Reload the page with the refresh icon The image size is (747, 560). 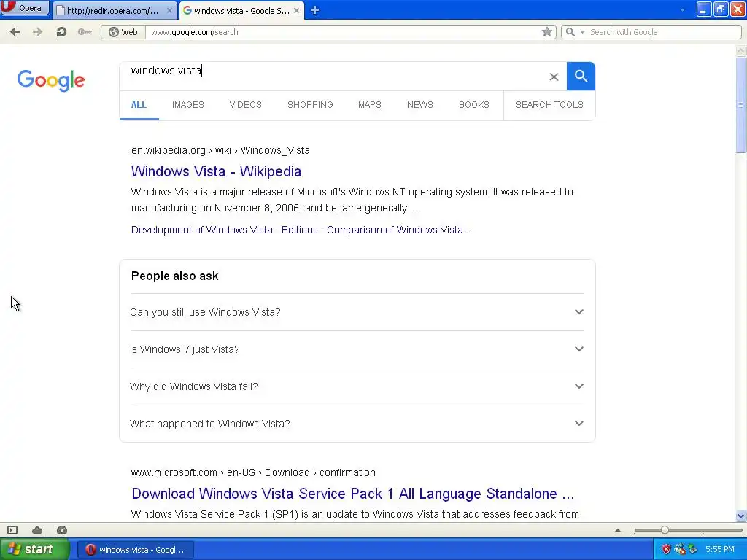coord(61,32)
